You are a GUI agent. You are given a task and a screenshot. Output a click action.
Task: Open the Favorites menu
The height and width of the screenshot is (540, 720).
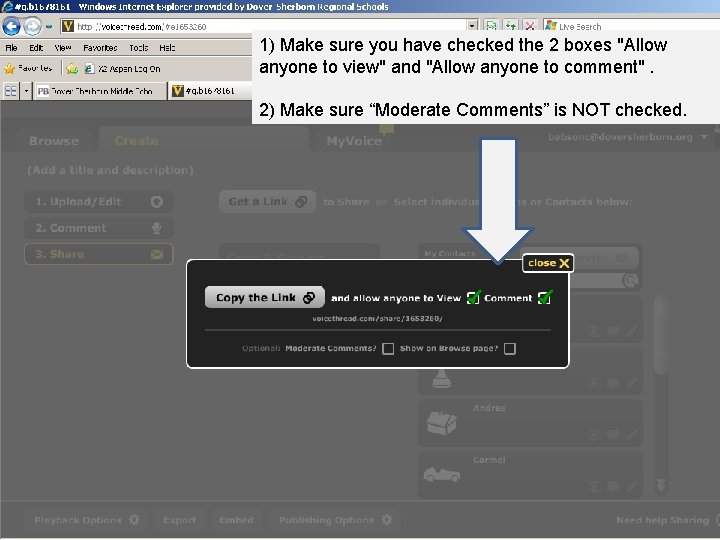pos(100,48)
